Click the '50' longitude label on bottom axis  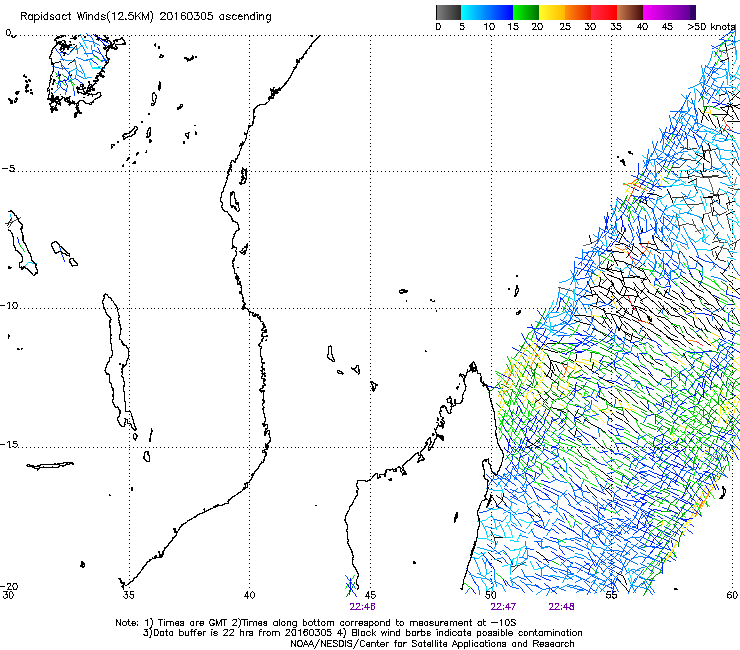tap(490, 595)
